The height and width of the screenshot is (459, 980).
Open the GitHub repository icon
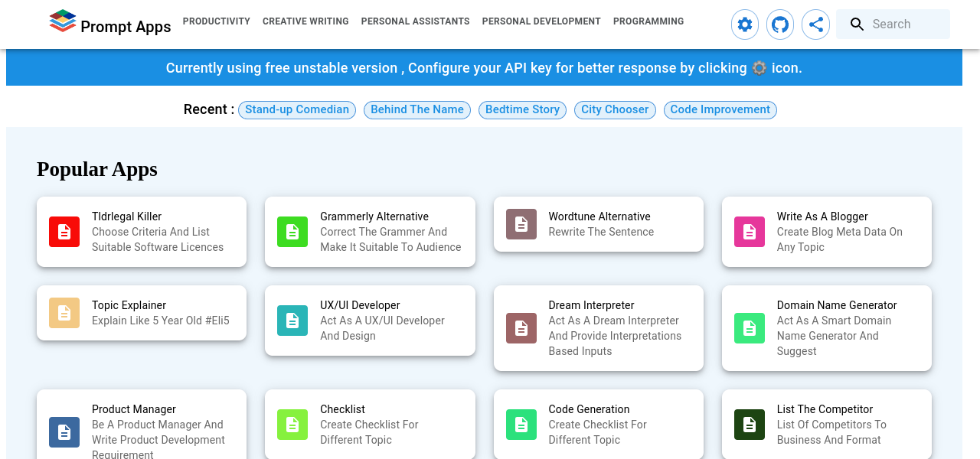tap(779, 24)
